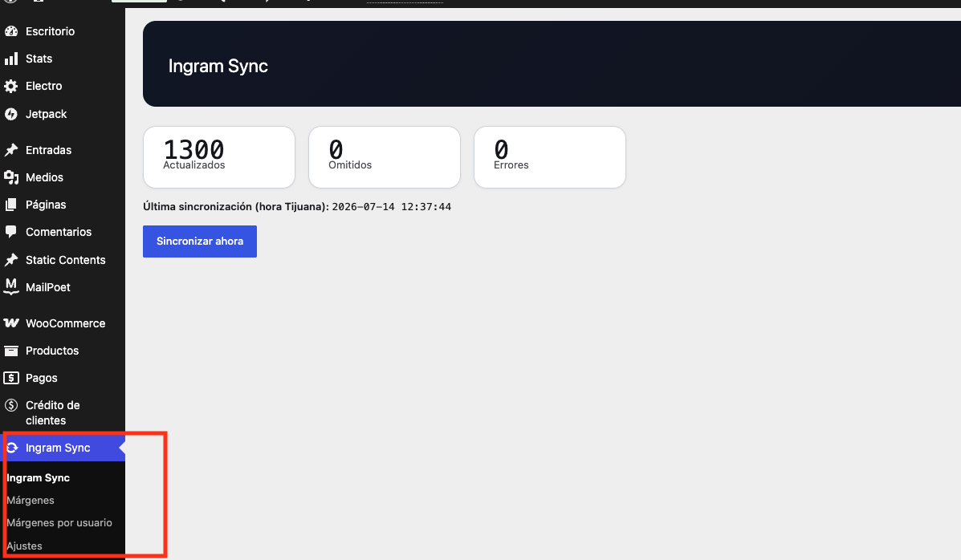The image size is (961, 560).
Task: Open Márgenes por usuario submenu page
Action: [59, 523]
